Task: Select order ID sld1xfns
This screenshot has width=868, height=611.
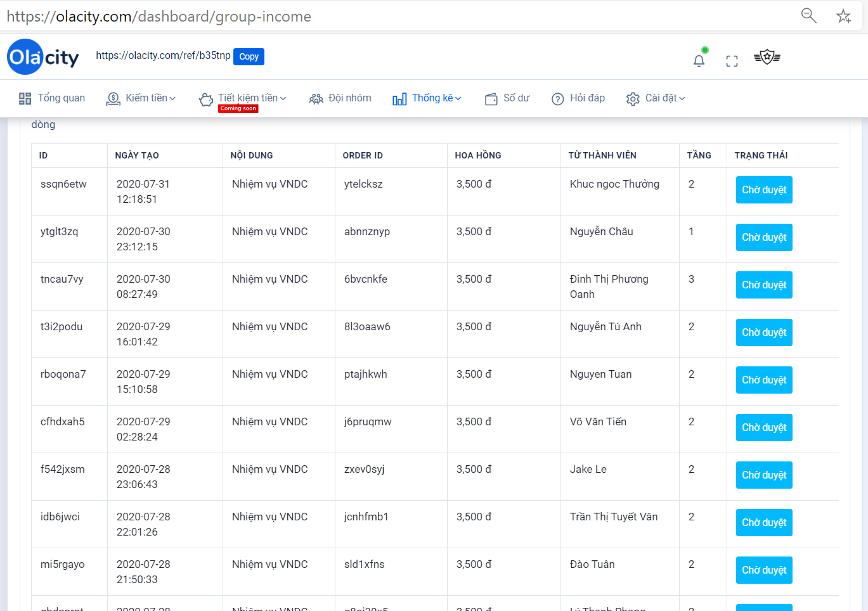Action: pyautogui.click(x=364, y=565)
